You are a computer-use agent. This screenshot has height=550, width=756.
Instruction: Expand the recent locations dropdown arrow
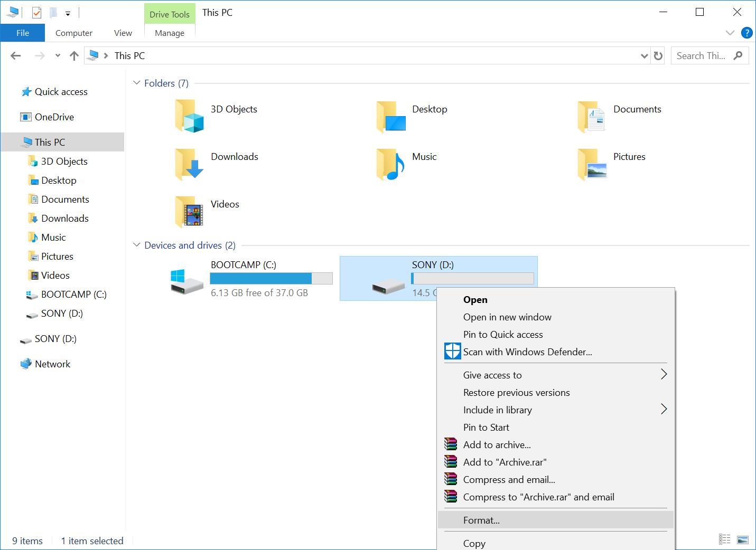tap(58, 56)
